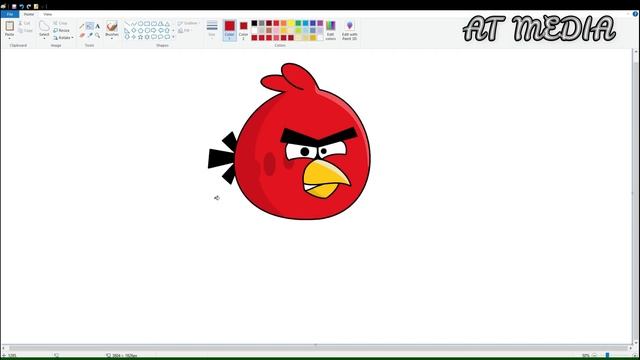This screenshot has width=640, height=360.
Task: Activate Color 1 foreground selector
Action: pyautogui.click(x=229, y=30)
